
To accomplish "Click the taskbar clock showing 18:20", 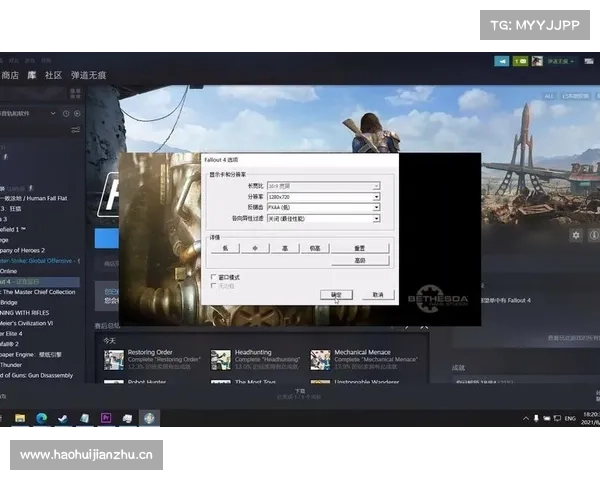I will [x=591, y=418].
